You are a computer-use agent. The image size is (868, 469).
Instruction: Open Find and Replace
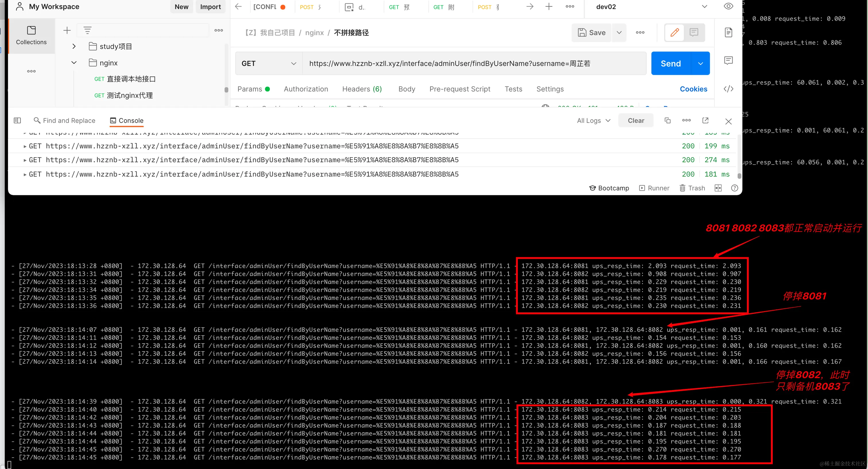(x=65, y=120)
